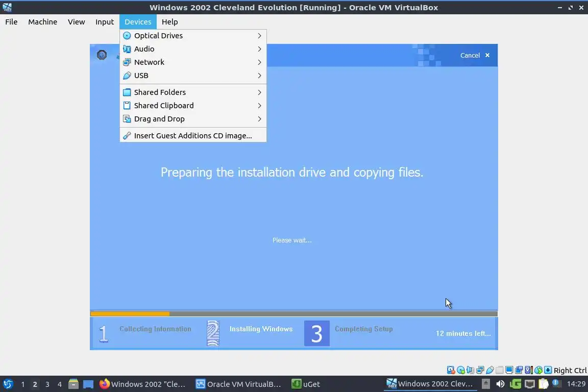Click the X icon next to Cancel
Image resolution: width=588 pixels, height=392 pixels.
click(487, 55)
